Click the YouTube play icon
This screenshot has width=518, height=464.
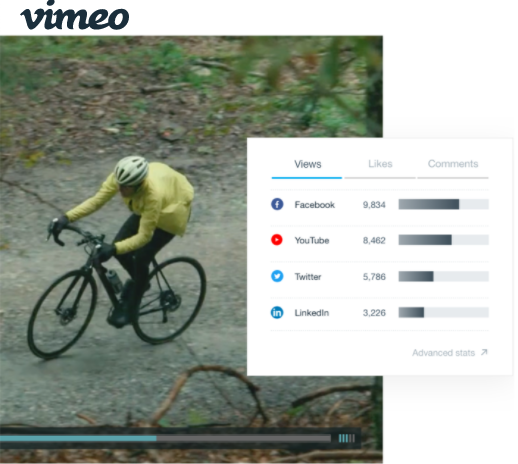pos(277,240)
